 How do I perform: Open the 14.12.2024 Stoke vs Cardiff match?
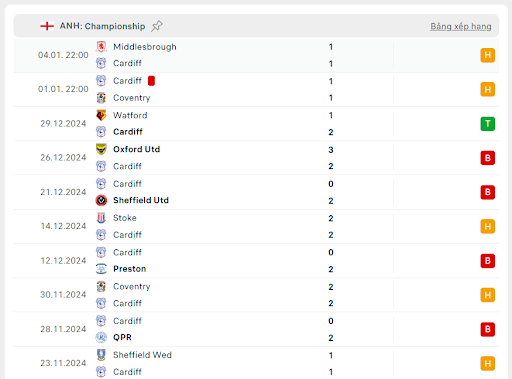pos(256,226)
